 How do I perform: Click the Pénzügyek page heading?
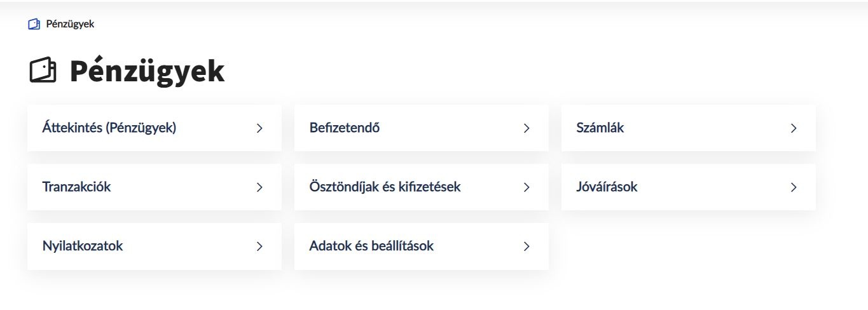pyautogui.click(x=147, y=71)
